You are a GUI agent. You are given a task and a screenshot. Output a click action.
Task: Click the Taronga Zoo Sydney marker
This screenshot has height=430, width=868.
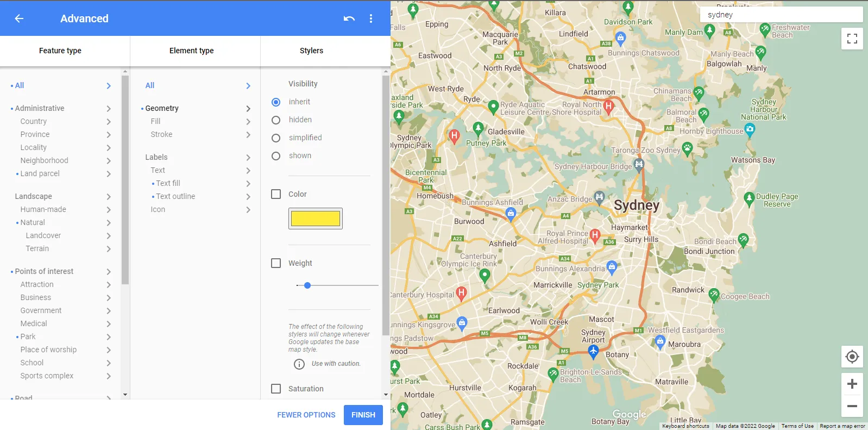pos(687,148)
